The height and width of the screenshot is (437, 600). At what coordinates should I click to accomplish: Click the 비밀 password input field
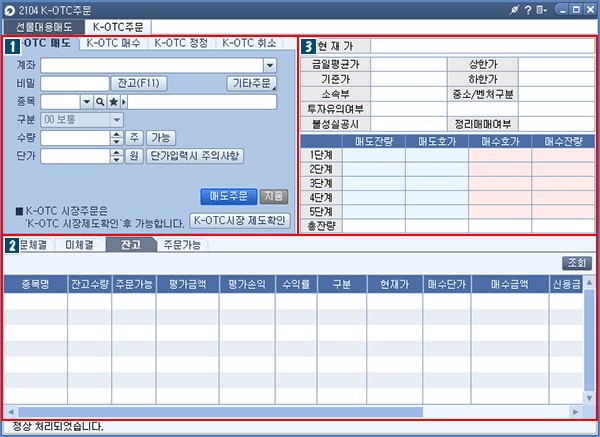pos(75,83)
